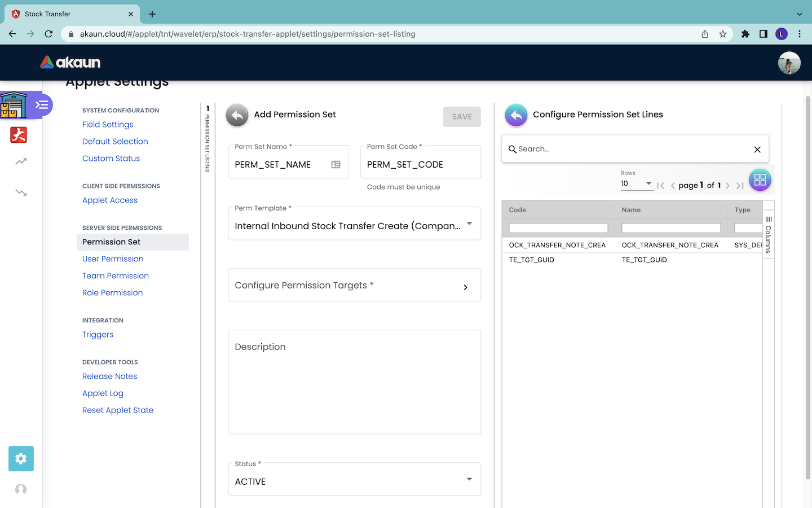
Task: Click the SAVE button
Action: tap(462, 117)
